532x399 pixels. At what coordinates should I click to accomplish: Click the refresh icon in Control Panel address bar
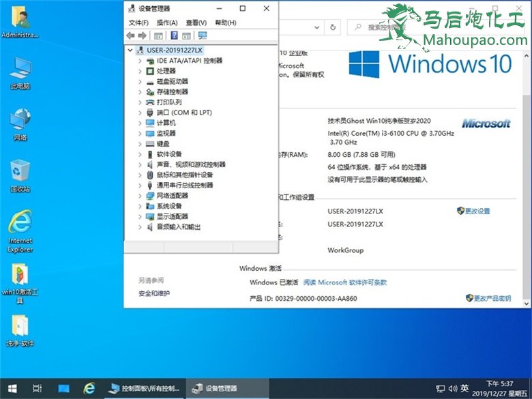333,27
